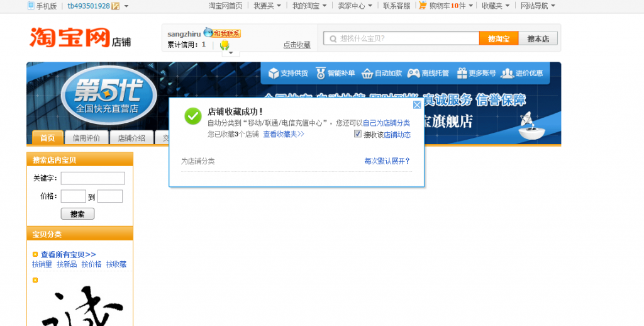Switch to the 店铺介绍 tab
The width and height of the screenshot is (644, 326).
tap(131, 138)
